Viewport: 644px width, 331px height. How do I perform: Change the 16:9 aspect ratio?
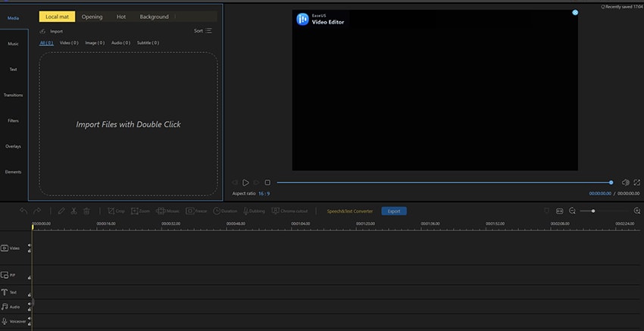click(x=264, y=193)
